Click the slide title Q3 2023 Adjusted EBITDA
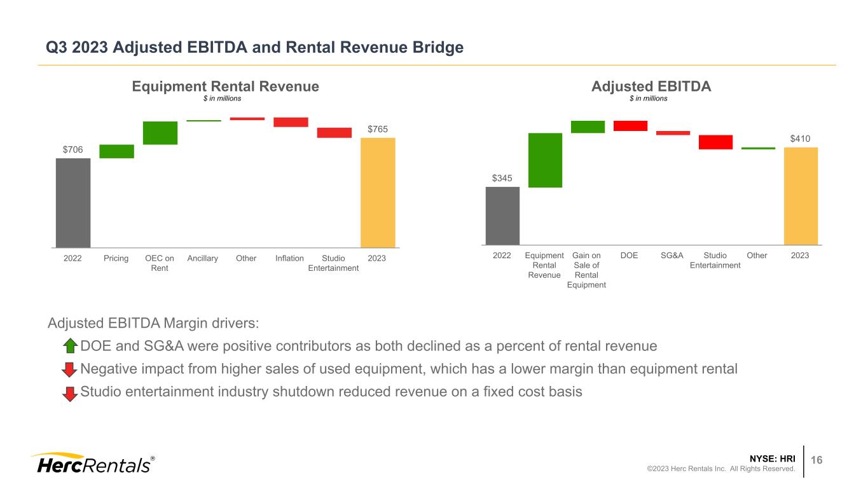Viewport: 868px width, 489px height. point(255,47)
